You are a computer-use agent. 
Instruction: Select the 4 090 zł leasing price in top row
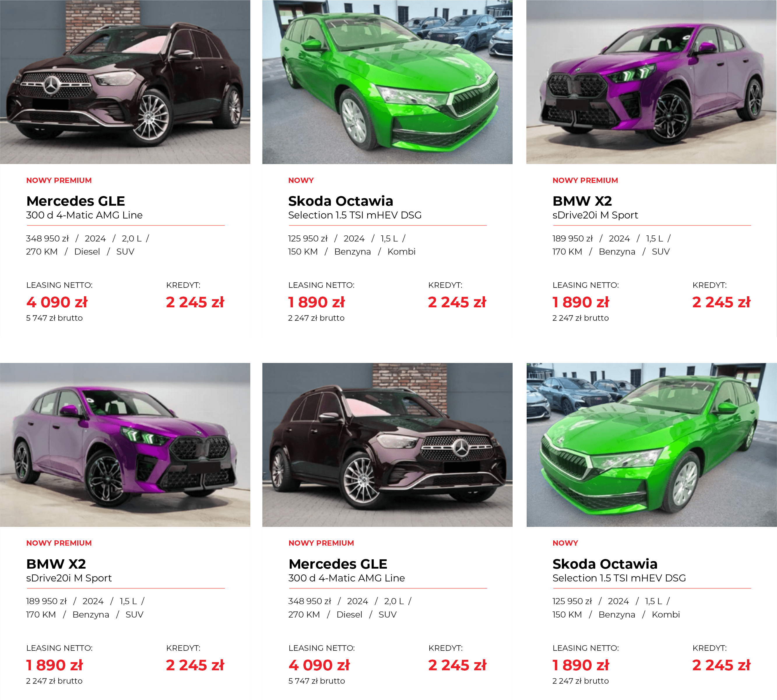(57, 302)
